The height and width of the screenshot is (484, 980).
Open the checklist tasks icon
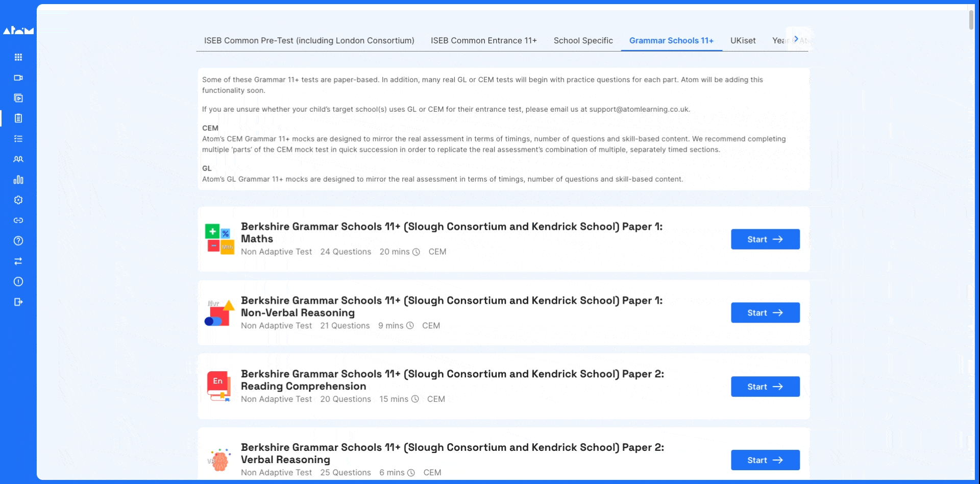point(18,139)
